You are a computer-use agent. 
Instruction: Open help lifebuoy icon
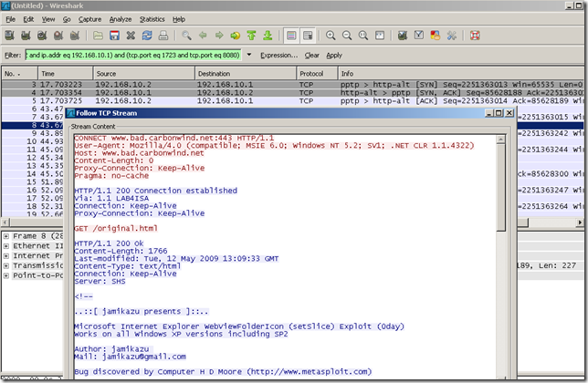475,36
